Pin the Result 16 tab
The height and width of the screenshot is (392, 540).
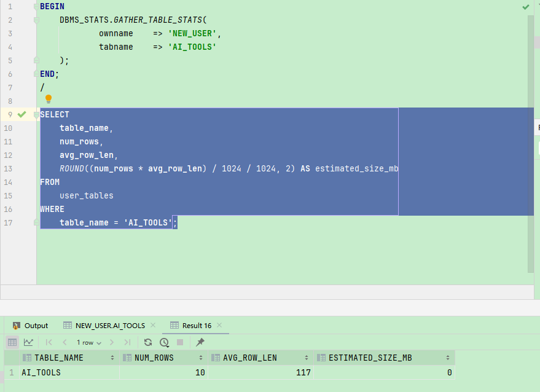200,342
